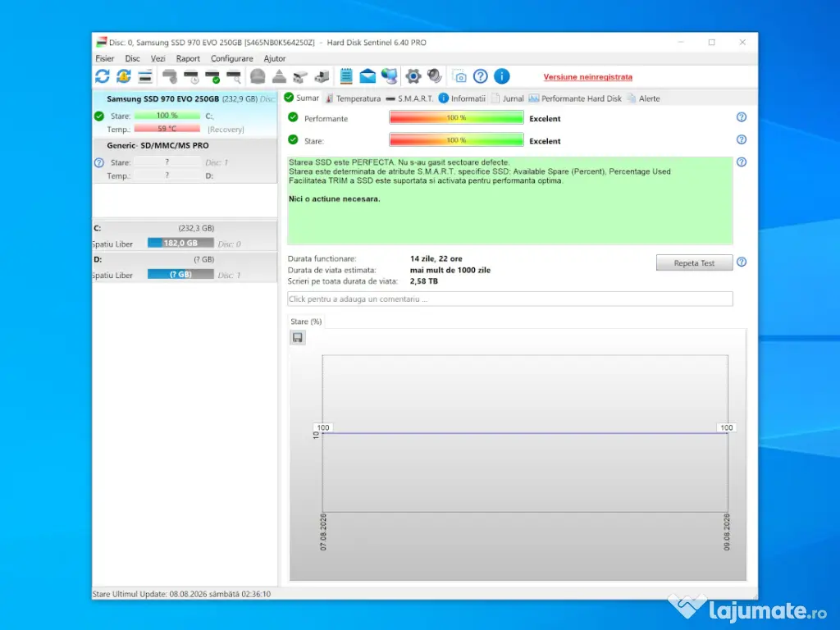Open the Ajutor menu
The height and width of the screenshot is (630, 840).
pyautogui.click(x=275, y=58)
